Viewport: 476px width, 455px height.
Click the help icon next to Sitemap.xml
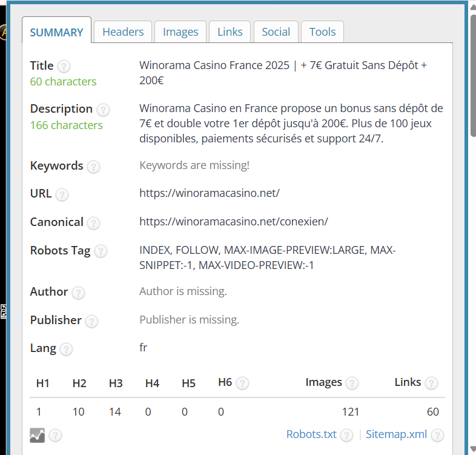[x=437, y=435]
